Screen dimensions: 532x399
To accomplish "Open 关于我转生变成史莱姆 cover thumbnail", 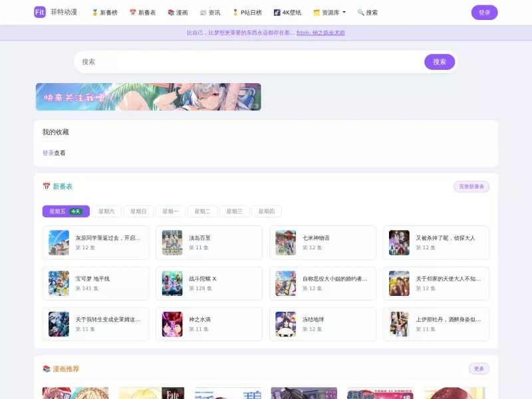I will tap(59, 324).
